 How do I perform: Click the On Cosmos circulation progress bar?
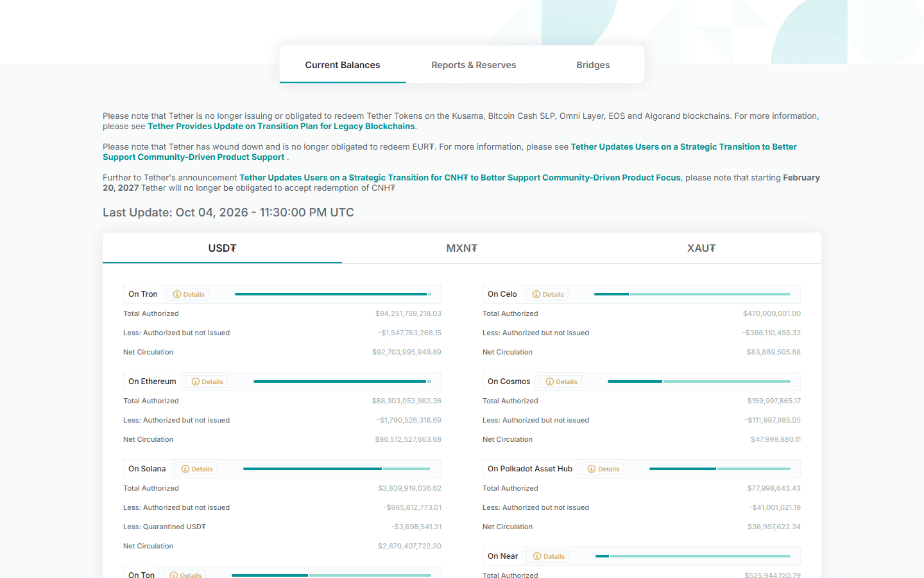699,381
